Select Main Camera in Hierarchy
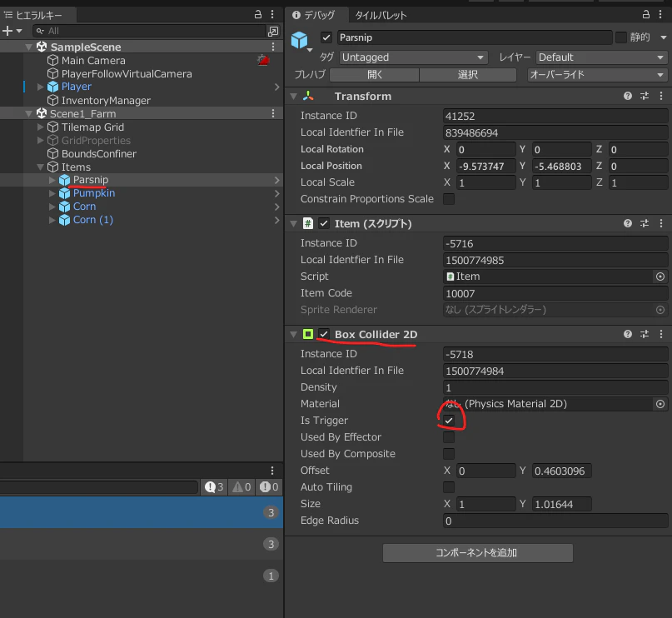 pos(93,61)
